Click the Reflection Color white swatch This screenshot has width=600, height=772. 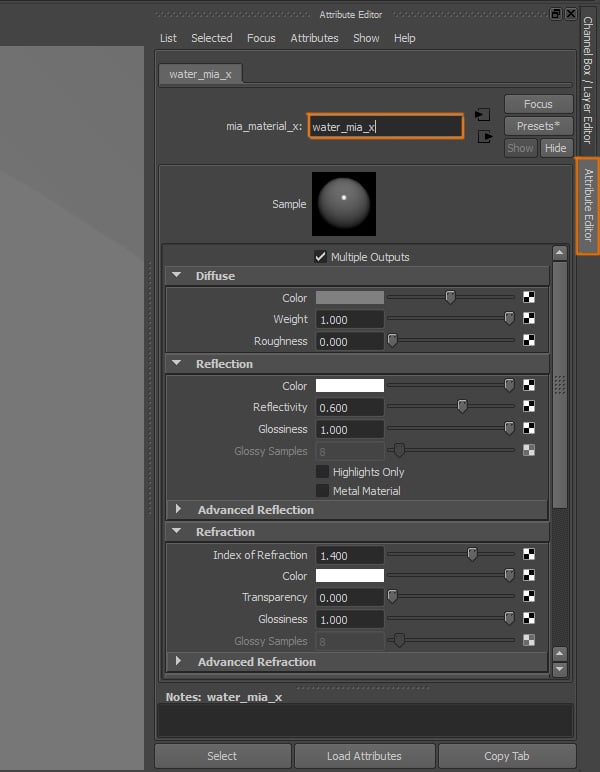tap(349, 386)
